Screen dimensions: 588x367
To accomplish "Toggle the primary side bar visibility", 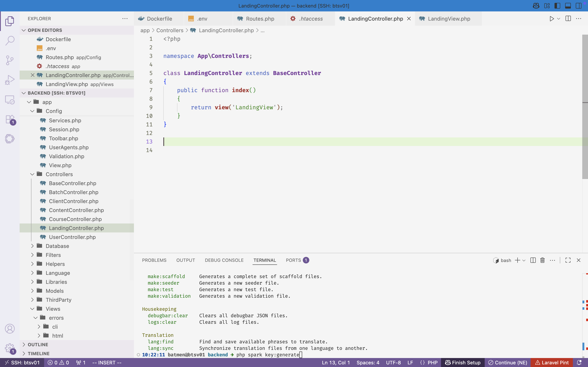I will [x=557, y=6].
